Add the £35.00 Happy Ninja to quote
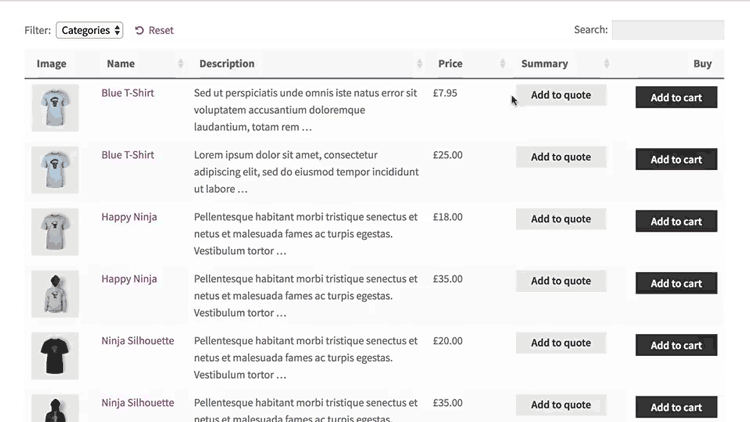This screenshot has width=750, height=422. click(561, 281)
